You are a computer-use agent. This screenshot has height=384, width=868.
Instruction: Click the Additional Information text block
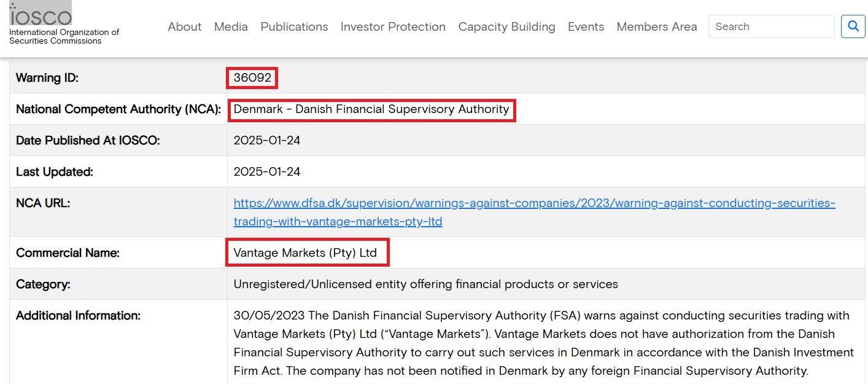coord(543,343)
